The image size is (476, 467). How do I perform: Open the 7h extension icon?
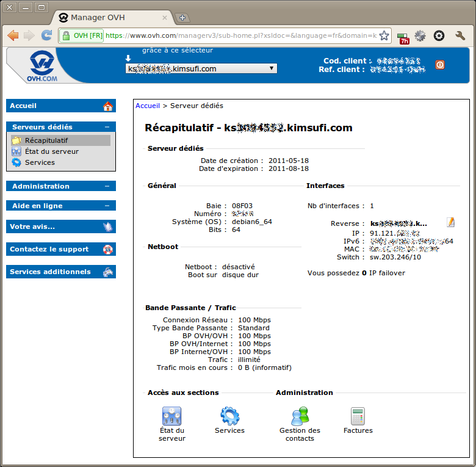click(403, 38)
